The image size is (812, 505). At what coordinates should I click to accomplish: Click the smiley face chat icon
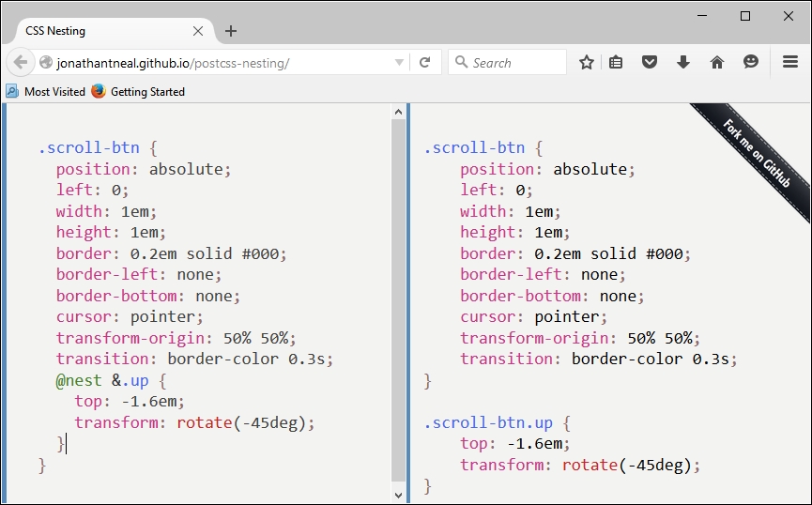coord(750,62)
